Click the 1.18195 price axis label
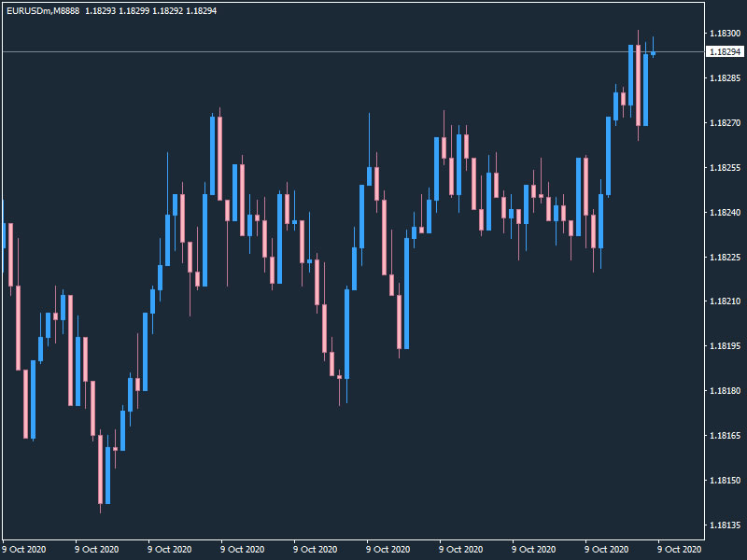Viewport: 747px width, 560px height. tap(725, 346)
